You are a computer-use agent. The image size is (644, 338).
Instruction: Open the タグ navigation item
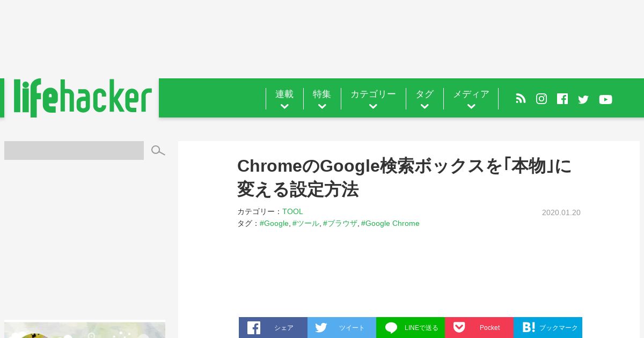click(x=425, y=94)
